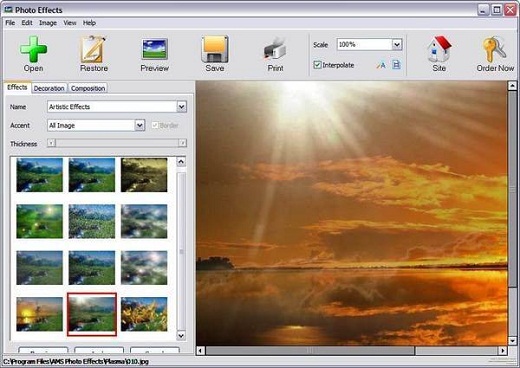This screenshot has width=520, height=368.
Task: Open the Edit menu
Action: 27,23
